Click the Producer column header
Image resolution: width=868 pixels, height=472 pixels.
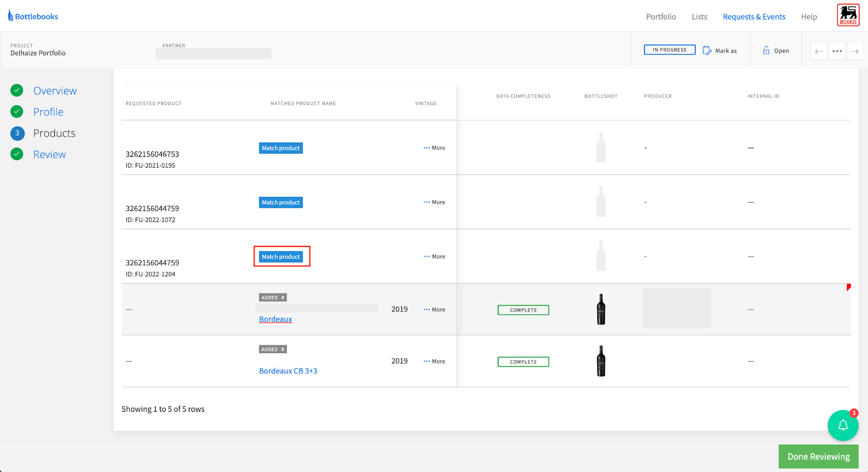coord(658,96)
